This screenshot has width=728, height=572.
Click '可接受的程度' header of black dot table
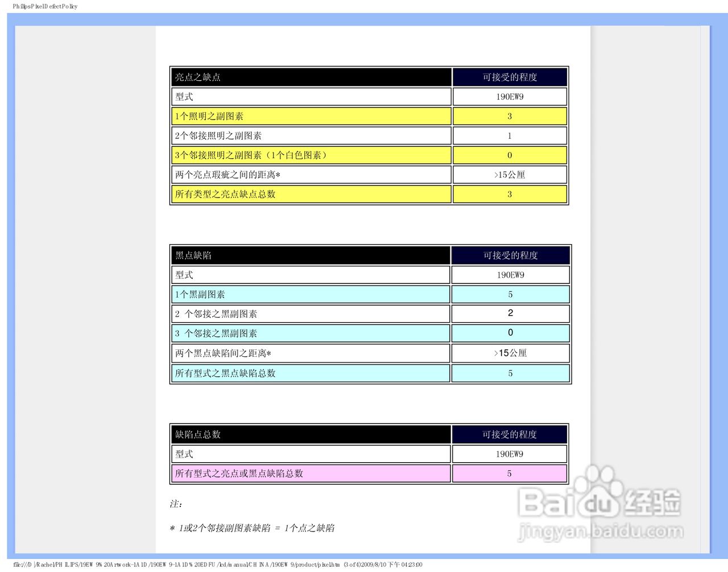tap(510, 255)
